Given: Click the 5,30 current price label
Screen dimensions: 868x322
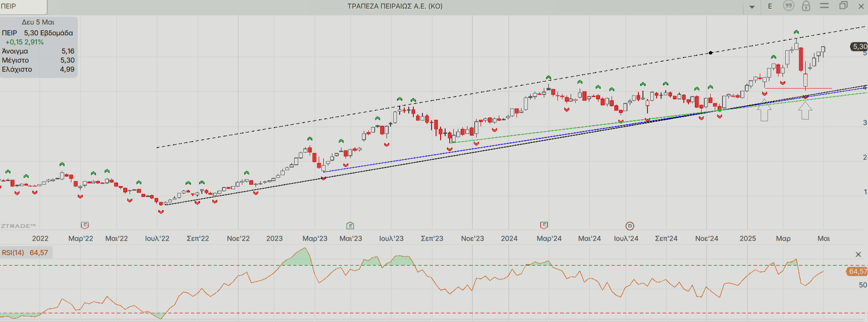Looking at the screenshot, I should click(859, 47).
